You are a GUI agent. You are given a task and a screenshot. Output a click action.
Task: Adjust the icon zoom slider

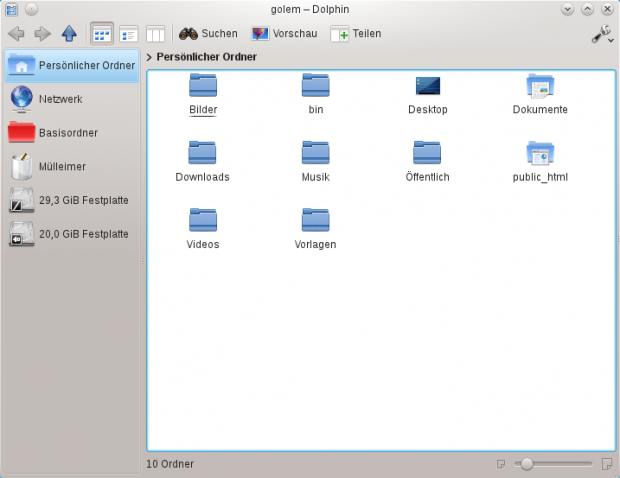click(x=526, y=464)
